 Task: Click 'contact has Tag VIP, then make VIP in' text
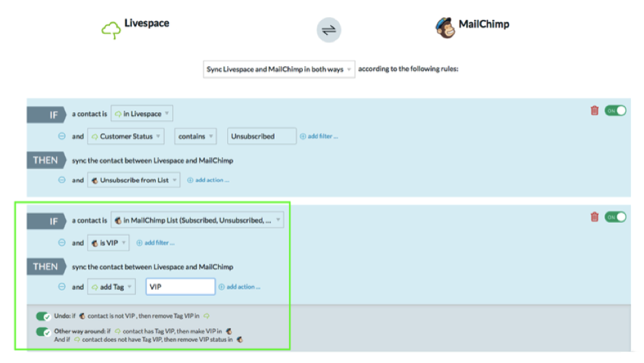172,331
